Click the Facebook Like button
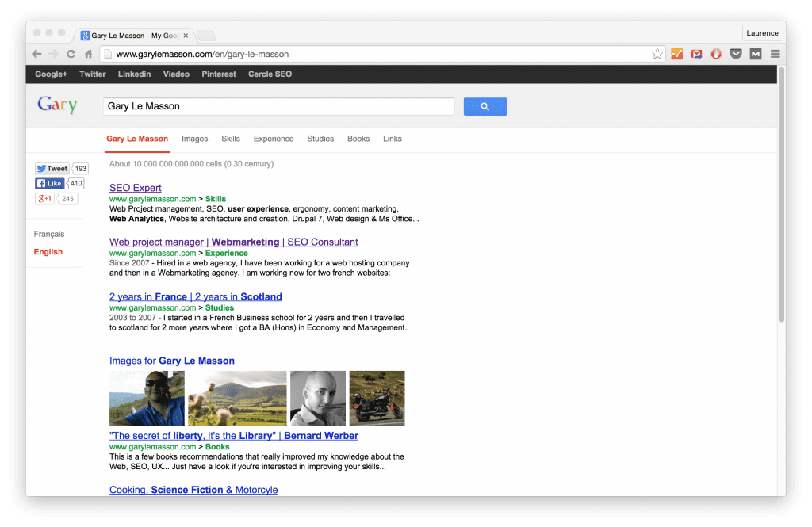This screenshot has width=812, height=527. [50, 183]
